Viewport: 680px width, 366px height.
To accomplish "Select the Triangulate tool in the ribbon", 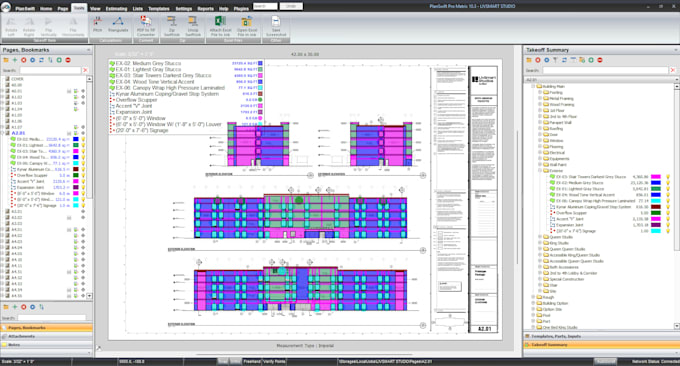I will pyautogui.click(x=118, y=22).
